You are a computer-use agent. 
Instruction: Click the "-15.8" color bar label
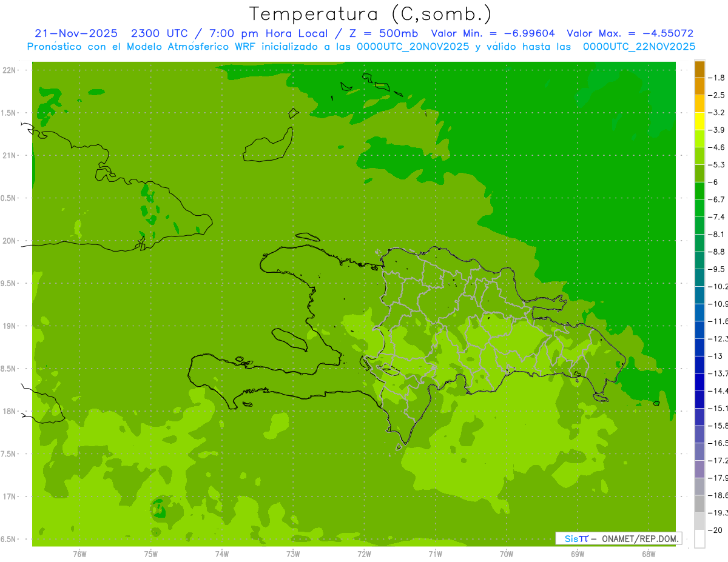tap(718, 426)
